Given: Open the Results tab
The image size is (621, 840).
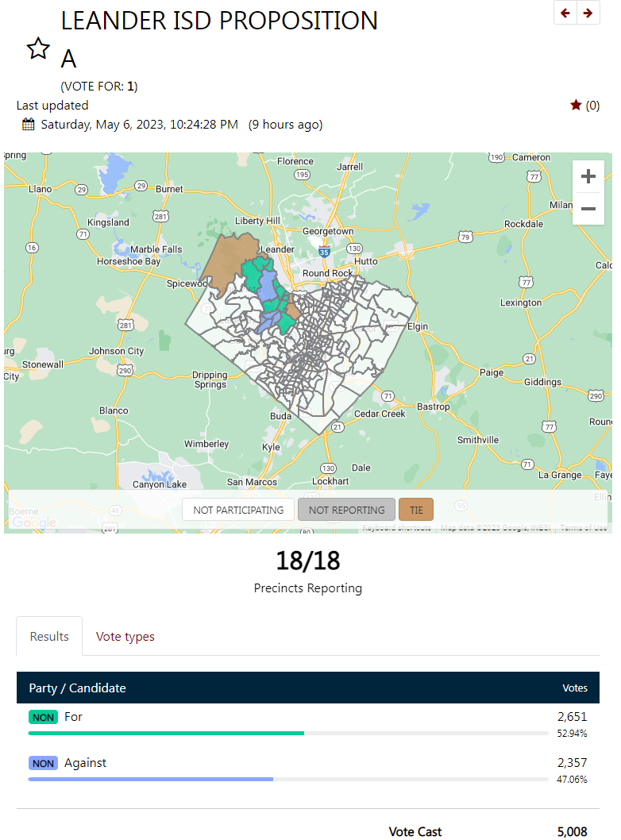Looking at the screenshot, I should point(49,636).
